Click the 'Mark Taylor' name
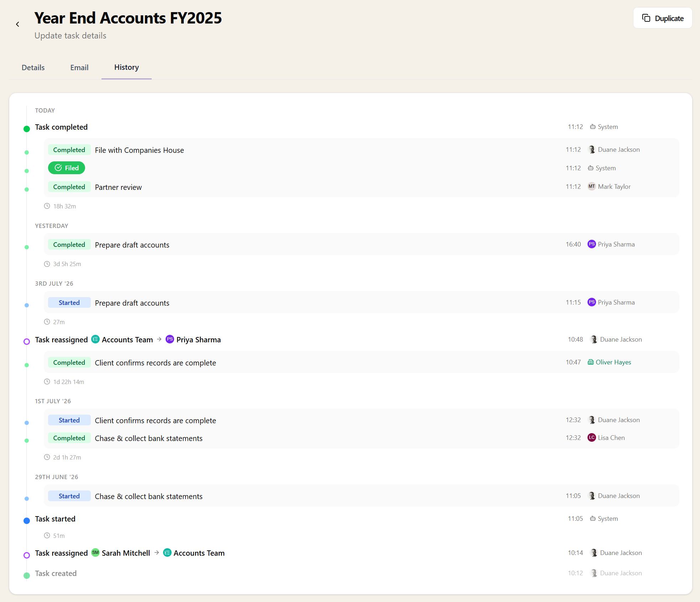The width and height of the screenshot is (700, 602). tap(614, 187)
